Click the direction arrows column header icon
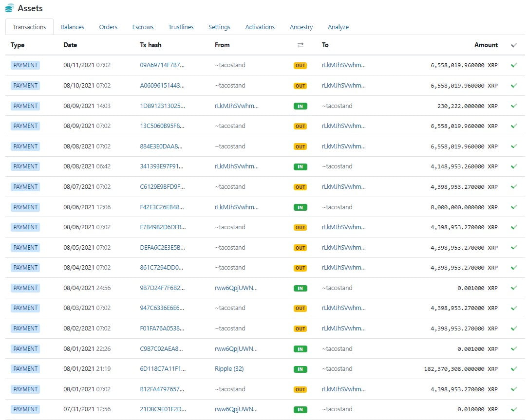This screenshot has width=527, height=420. 301,45
